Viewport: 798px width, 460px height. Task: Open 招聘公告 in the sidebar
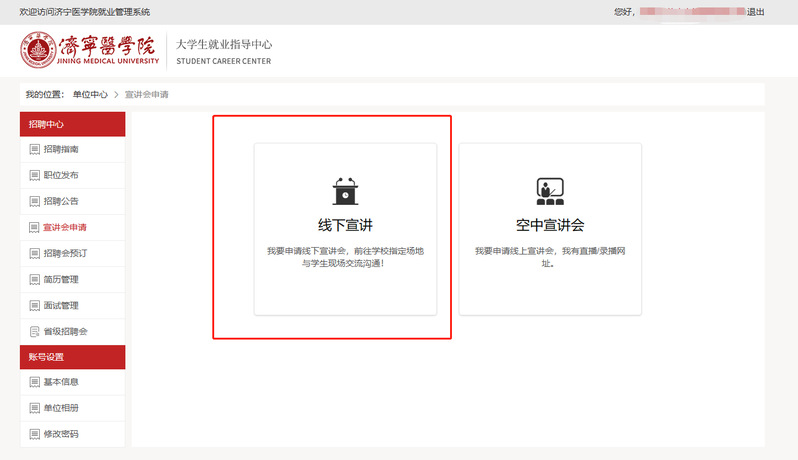tap(61, 201)
